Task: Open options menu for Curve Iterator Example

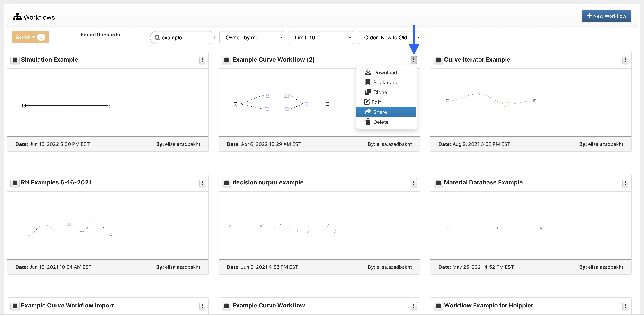Action: click(625, 60)
